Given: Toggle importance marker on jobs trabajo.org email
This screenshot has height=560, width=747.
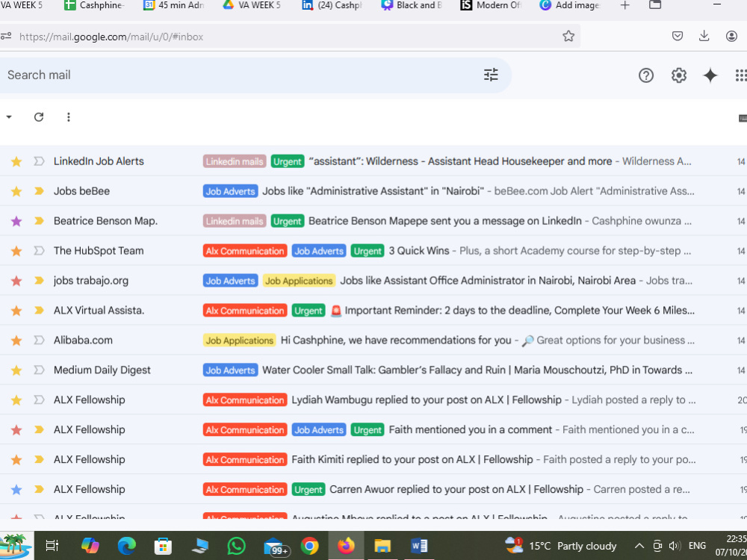Looking at the screenshot, I should (x=39, y=281).
